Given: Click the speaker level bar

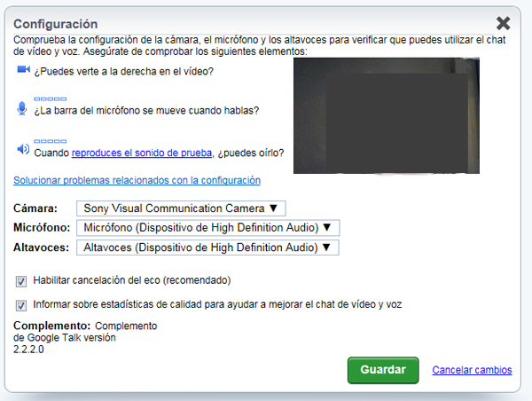Looking at the screenshot, I should (x=51, y=141).
